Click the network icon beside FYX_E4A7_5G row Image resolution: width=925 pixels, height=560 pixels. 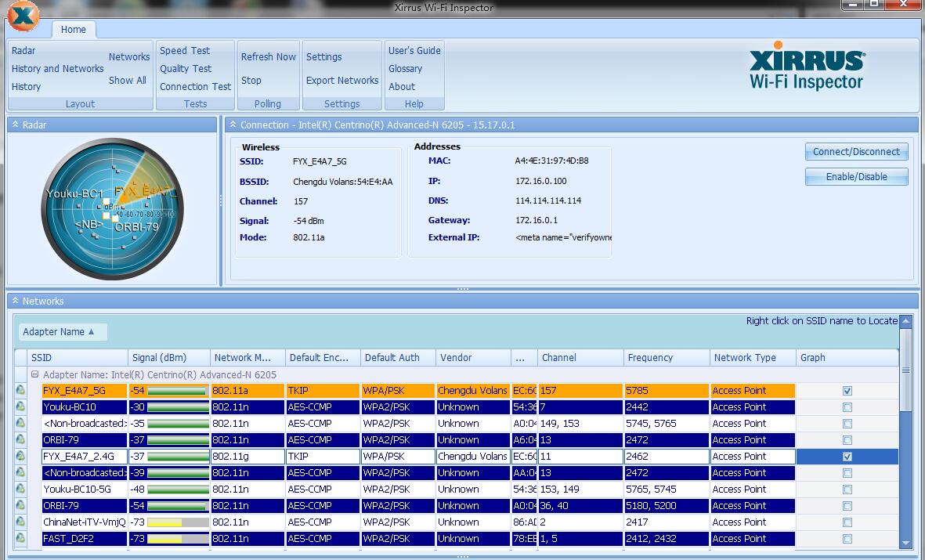(21, 390)
